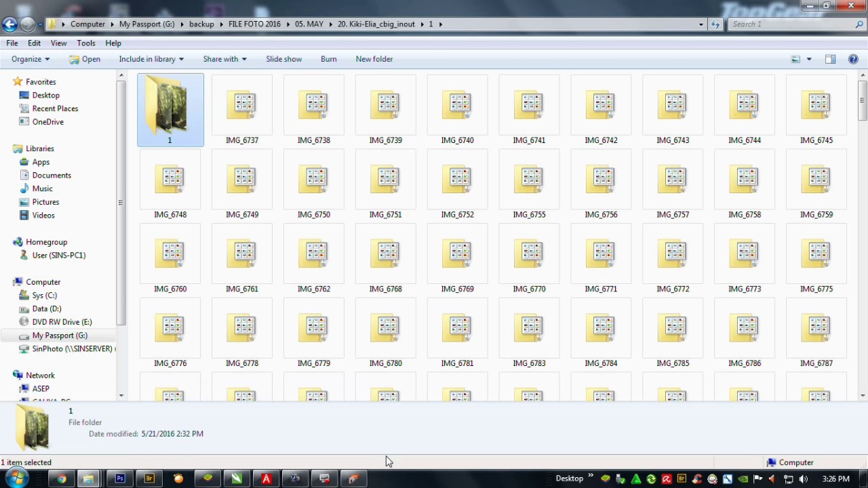Image resolution: width=868 pixels, height=488 pixels.
Task: Select My Passport (G:) drive in sidebar
Action: (60, 335)
